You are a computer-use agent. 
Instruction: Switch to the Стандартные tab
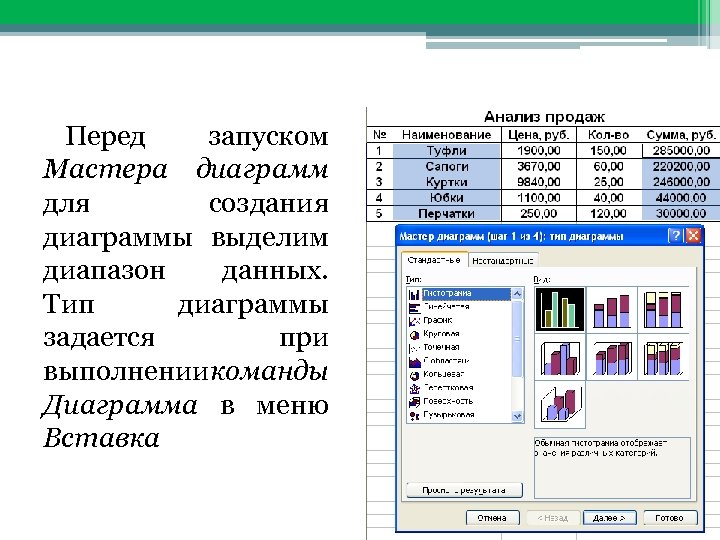(434, 260)
